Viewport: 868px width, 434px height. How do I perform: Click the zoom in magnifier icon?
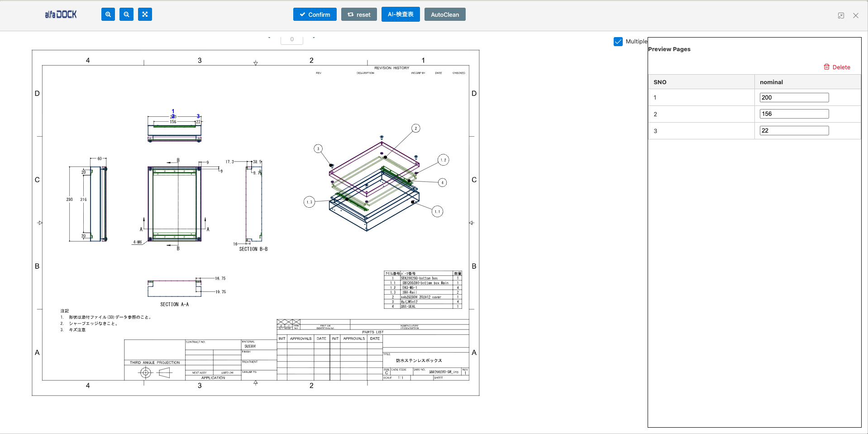point(108,14)
